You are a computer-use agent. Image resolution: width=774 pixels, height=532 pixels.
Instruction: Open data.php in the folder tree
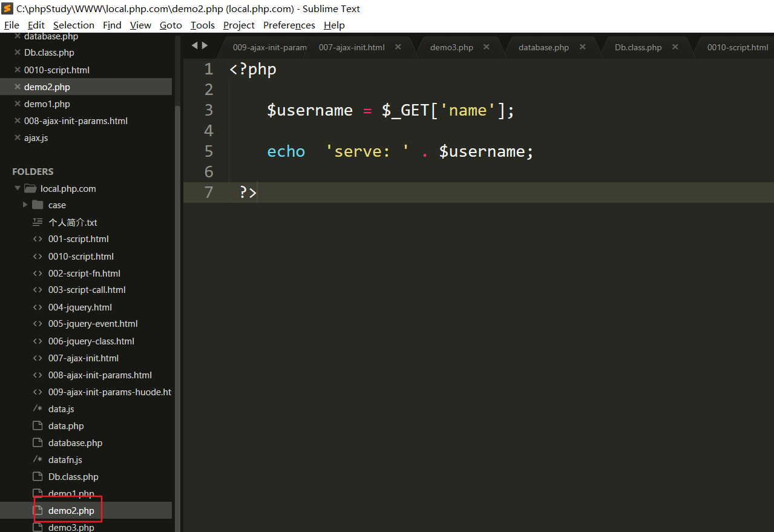click(66, 426)
